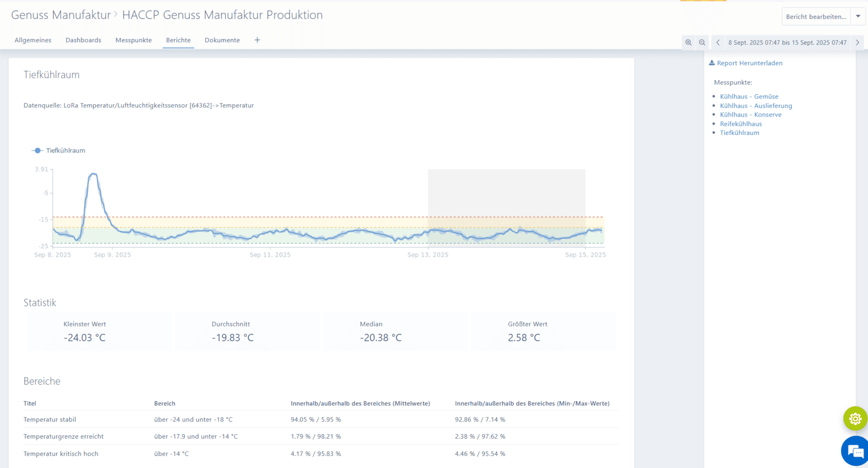Image resolution: width=868 pixels, height=468 pixels.
Task: Click the download icon beside Report Herunterladen
Action: pyautogui.click(x=712, y=63)
